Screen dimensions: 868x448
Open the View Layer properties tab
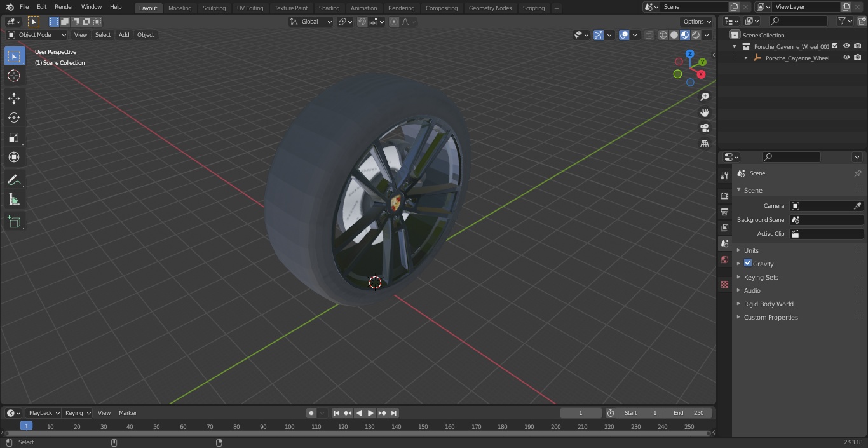pos(724,227)
